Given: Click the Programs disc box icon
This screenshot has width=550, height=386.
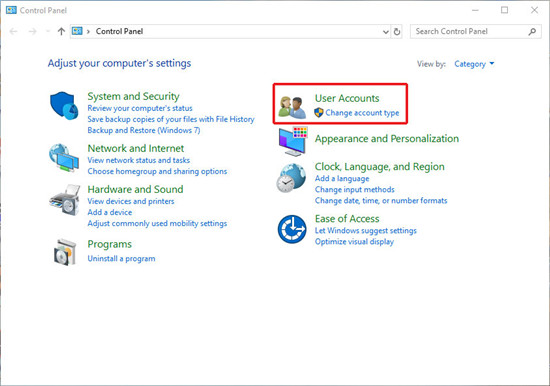Looking at the screenshot, I should (65, 252).
